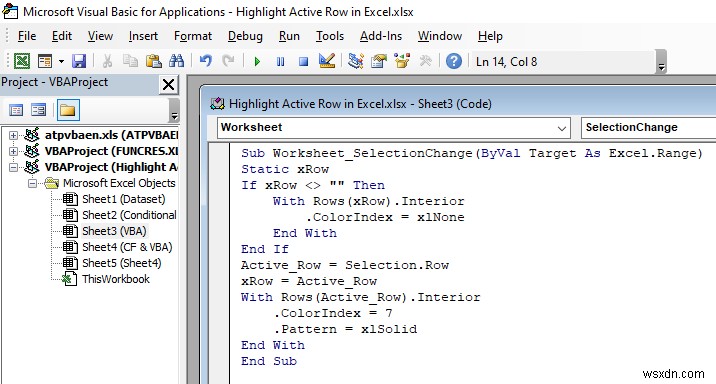Open the Tools menu
This screenshot has height=384, width=716.
point(330,36)
